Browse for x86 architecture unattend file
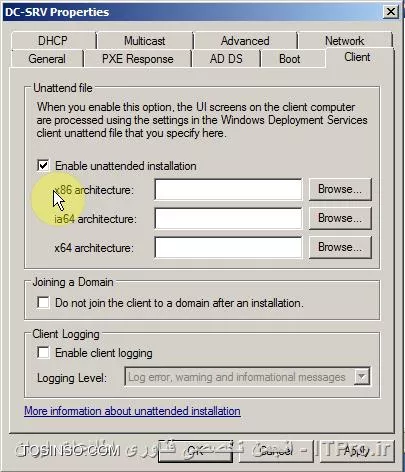 (x=340, y=189)
